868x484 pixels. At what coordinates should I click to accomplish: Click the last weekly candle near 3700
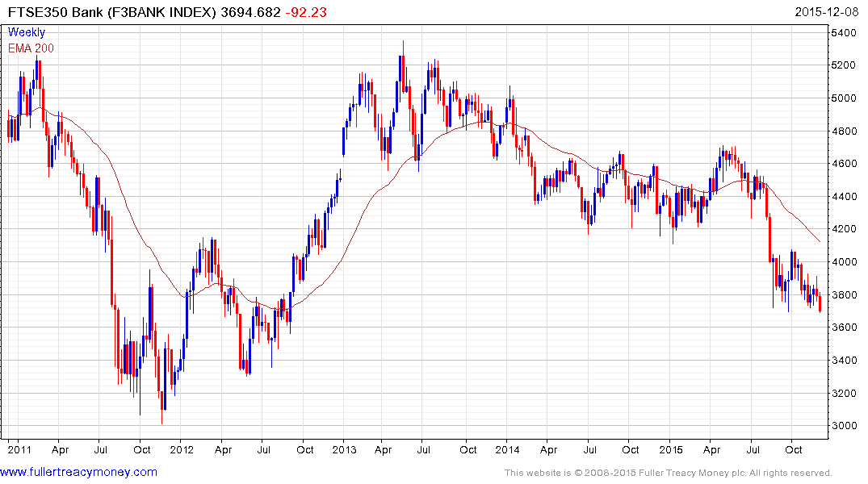click(820, 303)
